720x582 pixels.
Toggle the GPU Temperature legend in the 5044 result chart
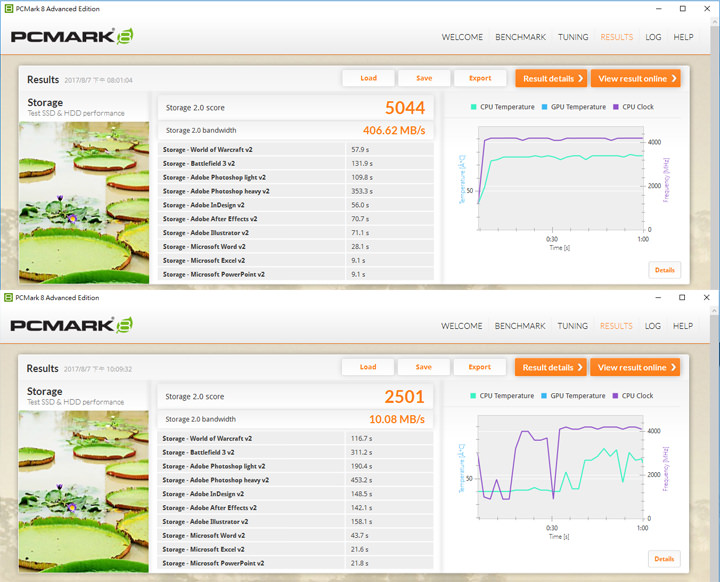572,107
